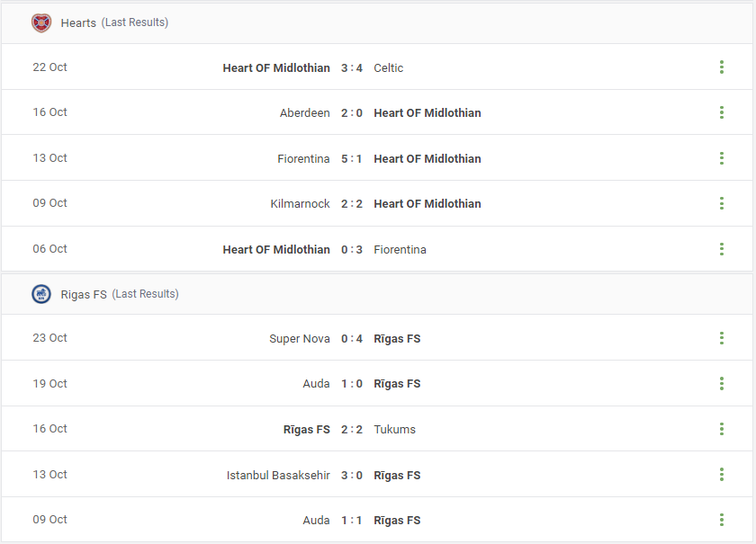Select the Celtic team name
Image resolution: width=756 pixels, height=544 pixels.
point(389,68)
